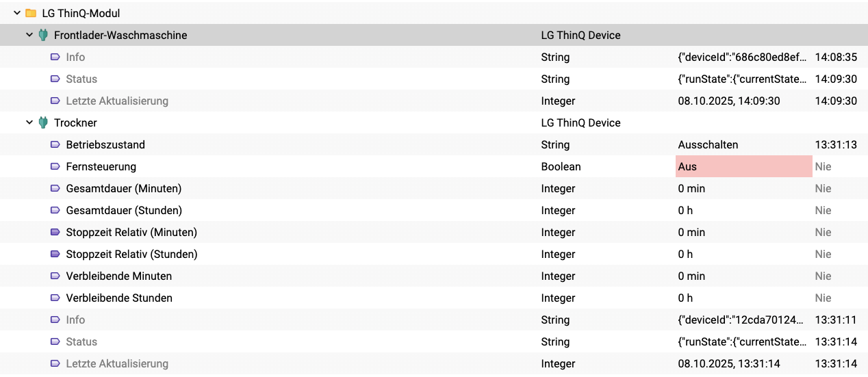Viewport: 868px width, 377px height.
Task: Click the Ausschalten value of Betriebszustand
Action: click(708, 144)
